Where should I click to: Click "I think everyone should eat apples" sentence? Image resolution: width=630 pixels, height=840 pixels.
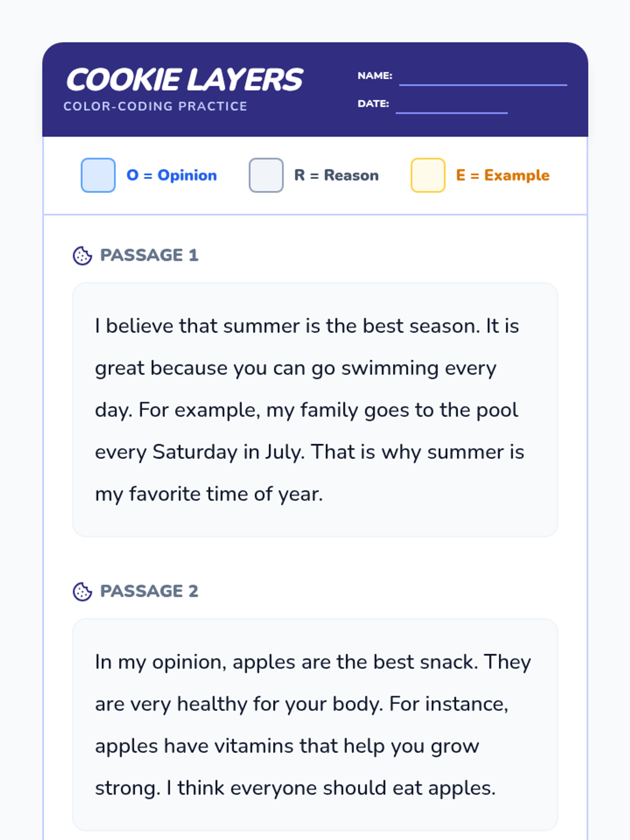[x=331, y=788]
